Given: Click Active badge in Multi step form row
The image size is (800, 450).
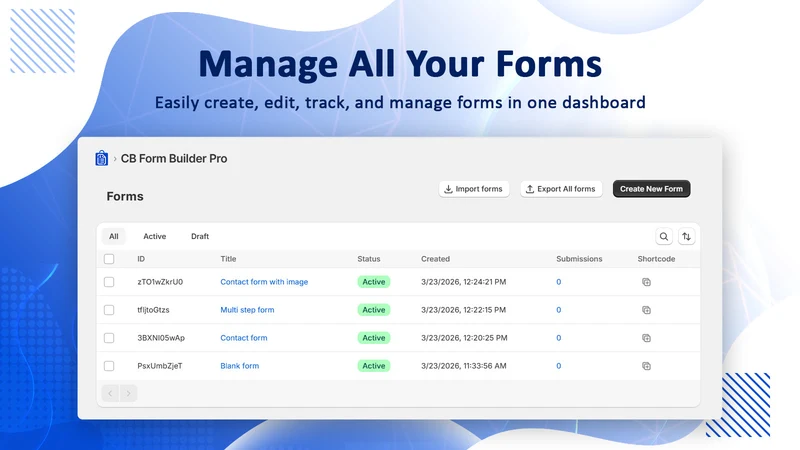Looking at the screenshot, I should (373, 310).
